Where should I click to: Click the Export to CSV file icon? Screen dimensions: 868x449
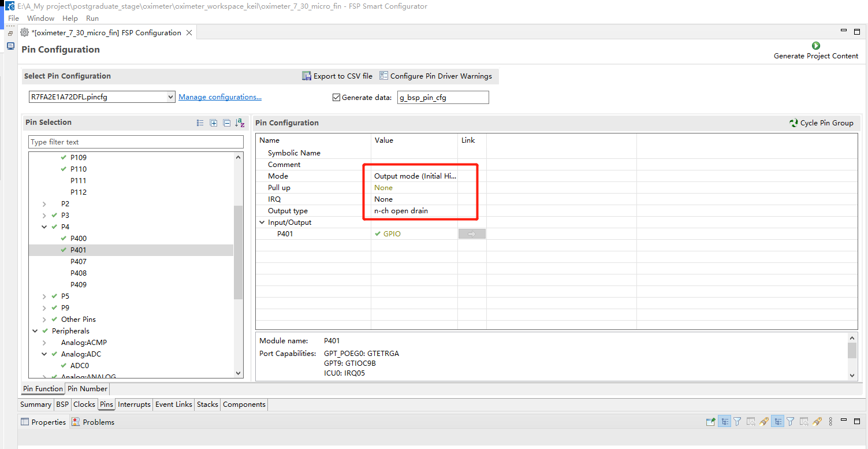click(307, 76)
